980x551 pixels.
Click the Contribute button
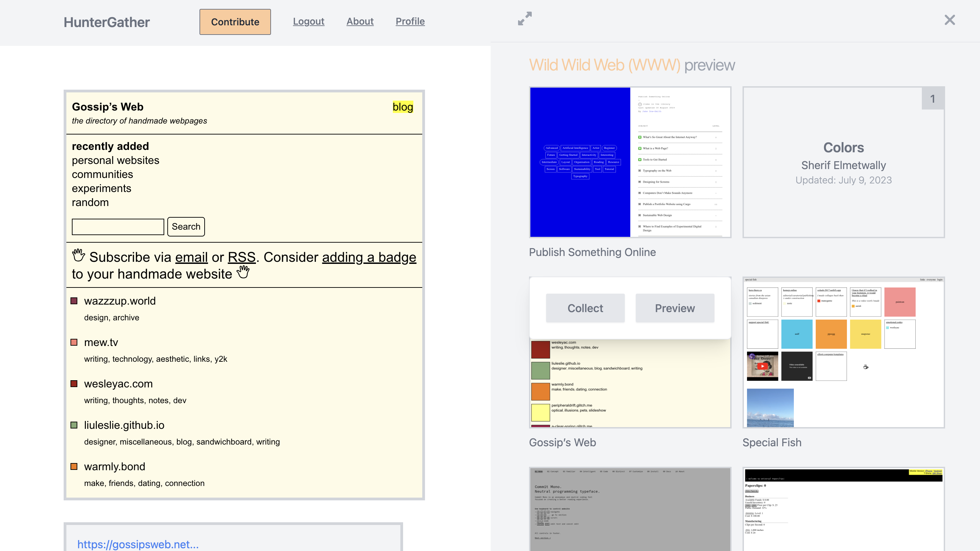(x=235, y=22)
